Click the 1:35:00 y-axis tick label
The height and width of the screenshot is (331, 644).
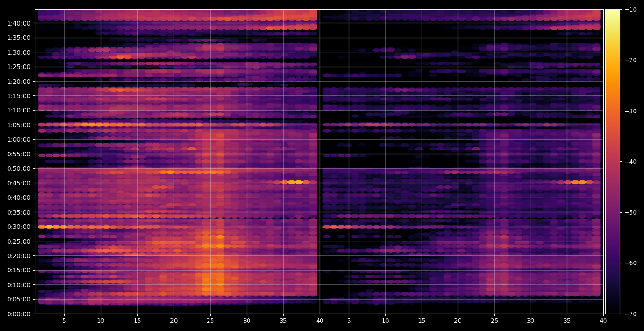coord(19,38)
